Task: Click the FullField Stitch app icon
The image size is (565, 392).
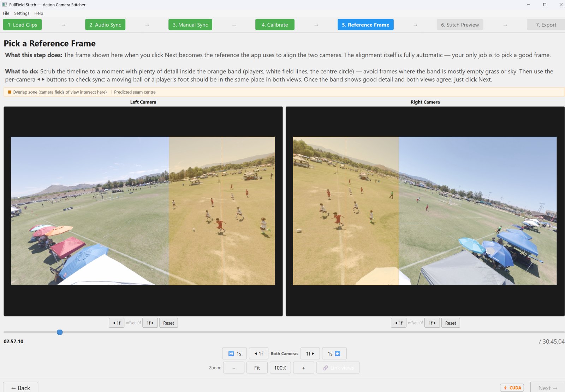Action: [5, 5]
